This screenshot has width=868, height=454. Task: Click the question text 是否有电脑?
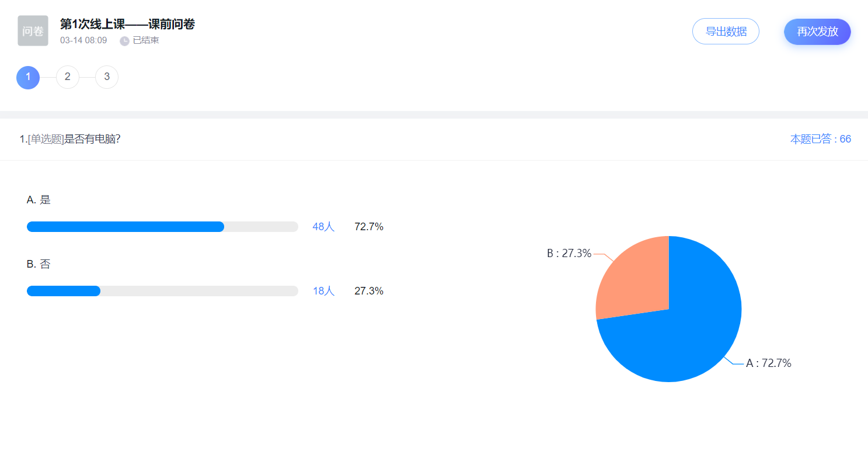click(92, 139)
